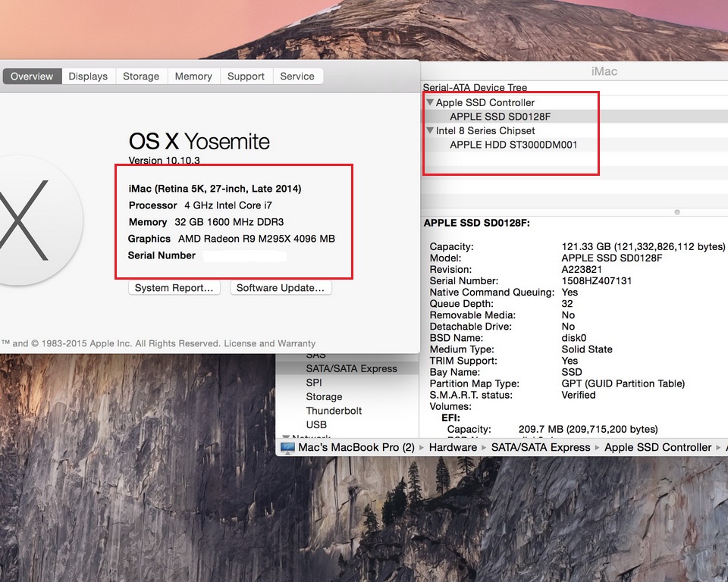Select the Intel 8 Series Chipset row
The image size is (728, 582).
(x=485, y=131)
